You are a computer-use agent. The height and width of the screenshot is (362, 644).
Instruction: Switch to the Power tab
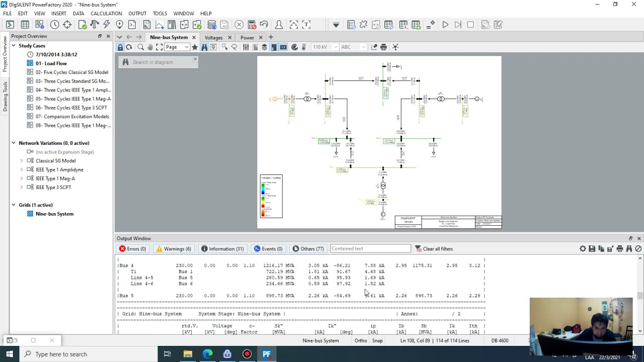[247, 38]
